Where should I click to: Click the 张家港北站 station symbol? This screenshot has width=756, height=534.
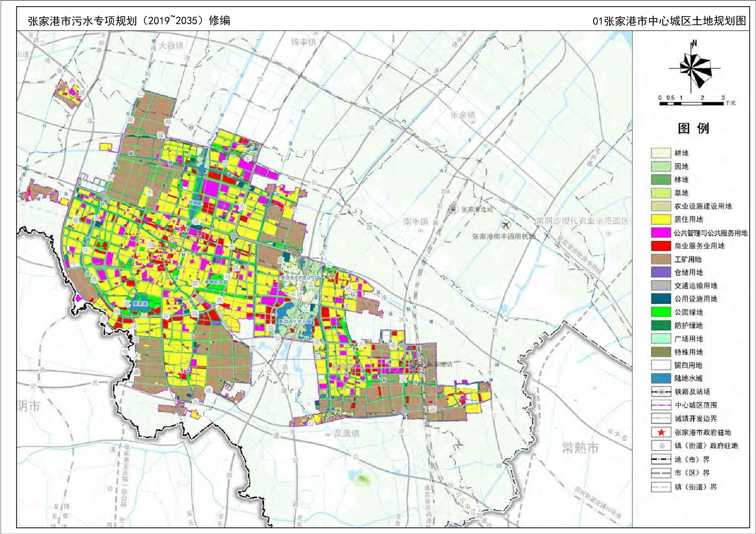[x=454, y=209]
